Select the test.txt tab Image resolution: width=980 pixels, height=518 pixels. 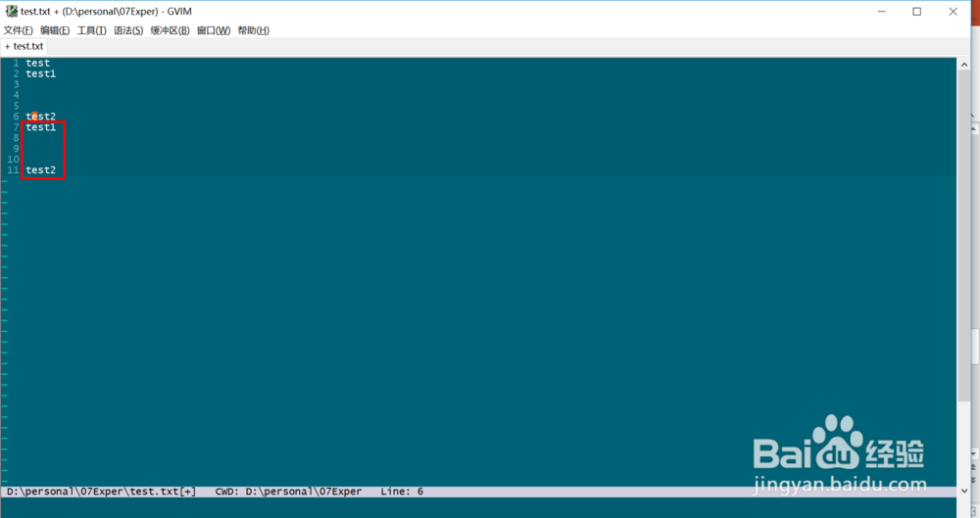(x=24, y=46)
